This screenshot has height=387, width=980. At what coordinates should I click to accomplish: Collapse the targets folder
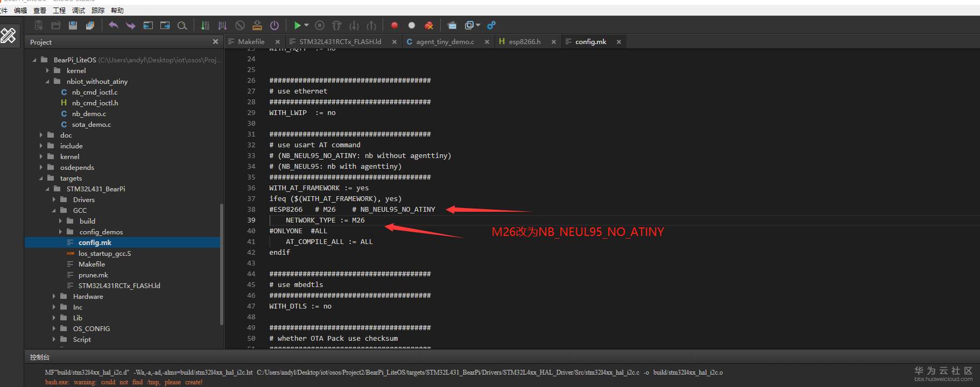click(41, 178)
